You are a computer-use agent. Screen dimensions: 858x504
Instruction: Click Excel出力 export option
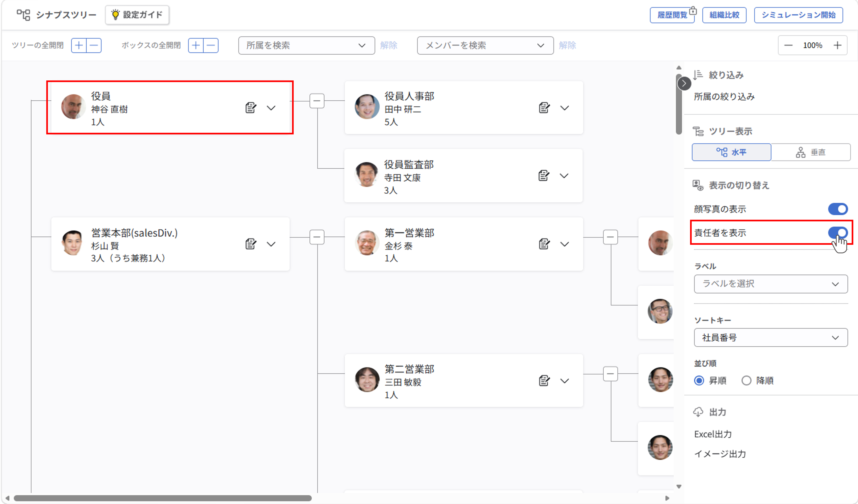click(x=713, y=434)
